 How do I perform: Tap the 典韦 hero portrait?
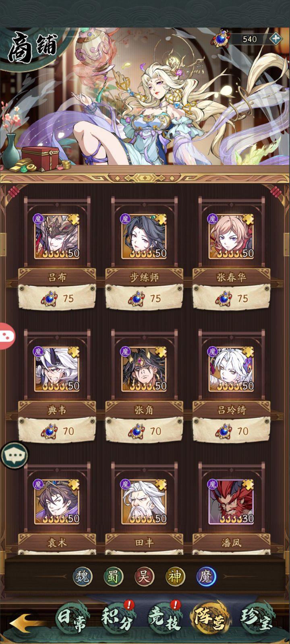(x=57, y=369)
